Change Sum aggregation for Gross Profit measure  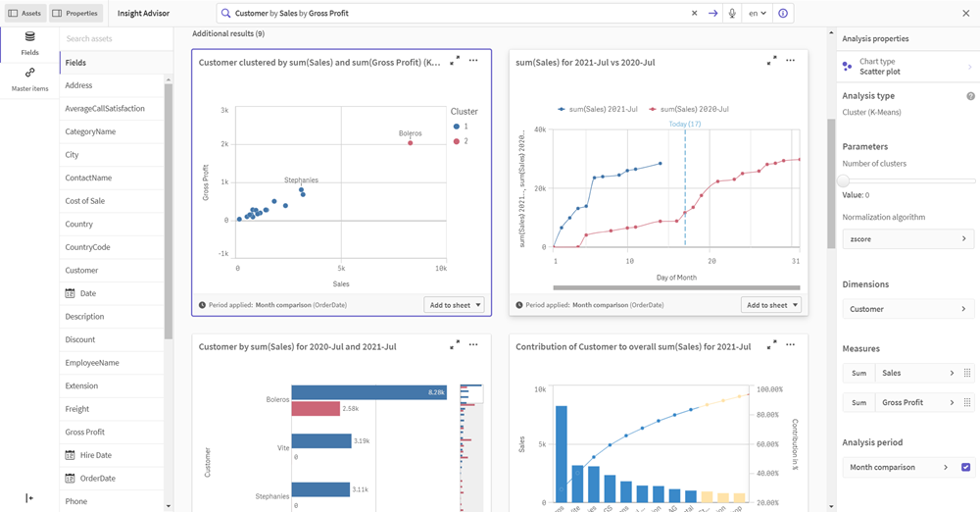858,402
